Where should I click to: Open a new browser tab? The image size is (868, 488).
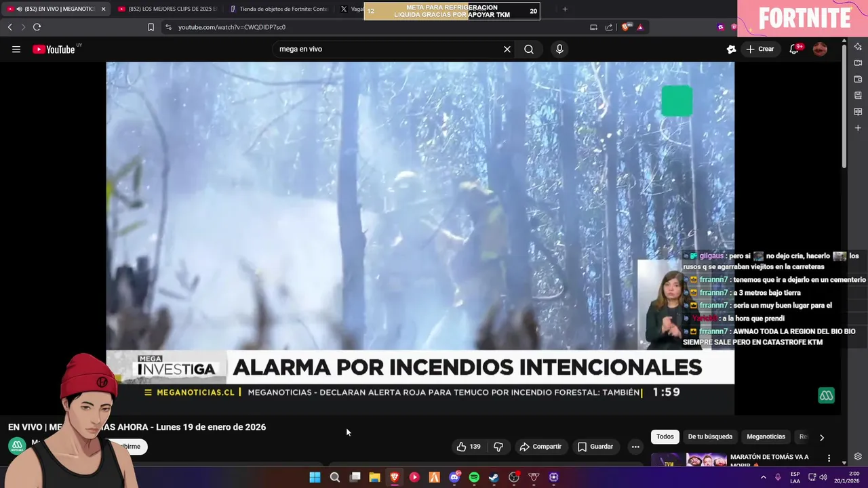pyautogui.click(x=565, y=9)
